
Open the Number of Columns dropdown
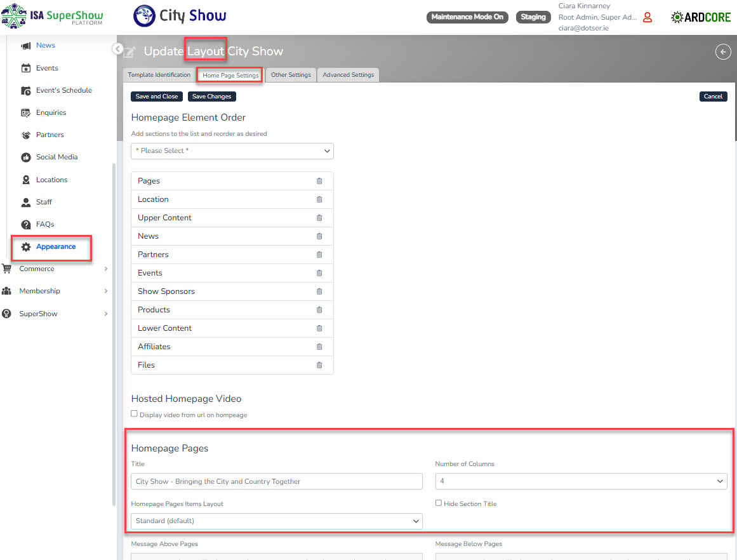(x=581, y=481)
